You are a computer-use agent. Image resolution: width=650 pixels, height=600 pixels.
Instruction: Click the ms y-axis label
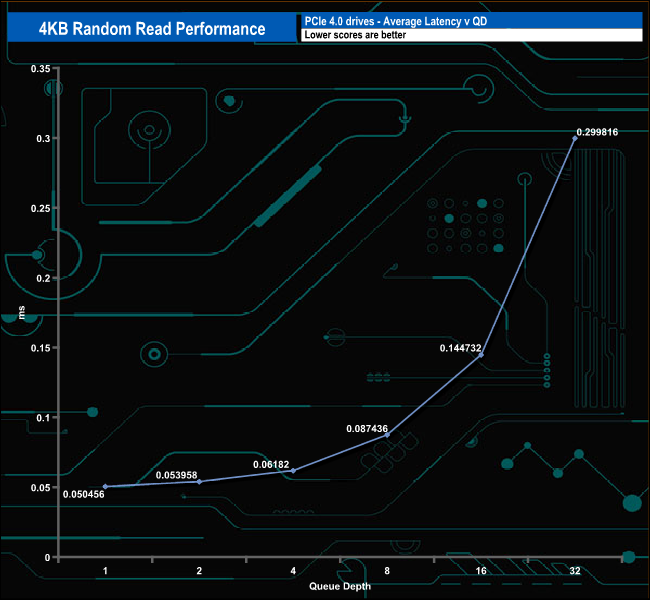click(22, 312)
